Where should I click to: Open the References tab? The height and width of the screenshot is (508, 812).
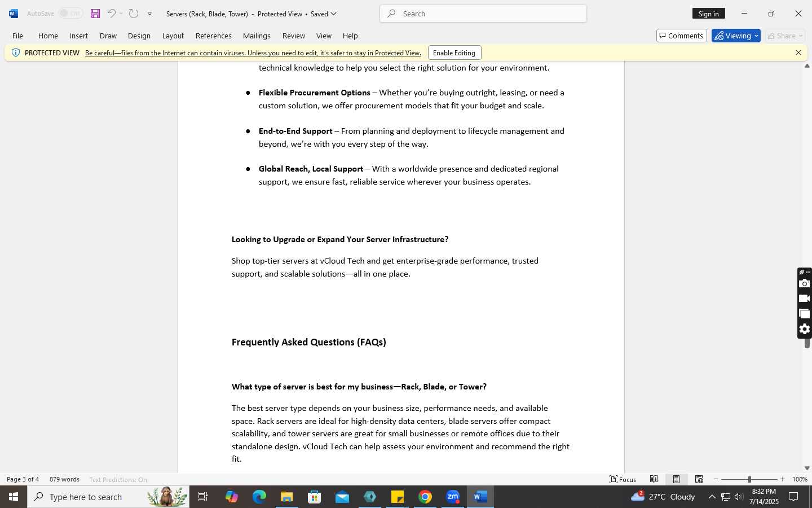point(214,36)
